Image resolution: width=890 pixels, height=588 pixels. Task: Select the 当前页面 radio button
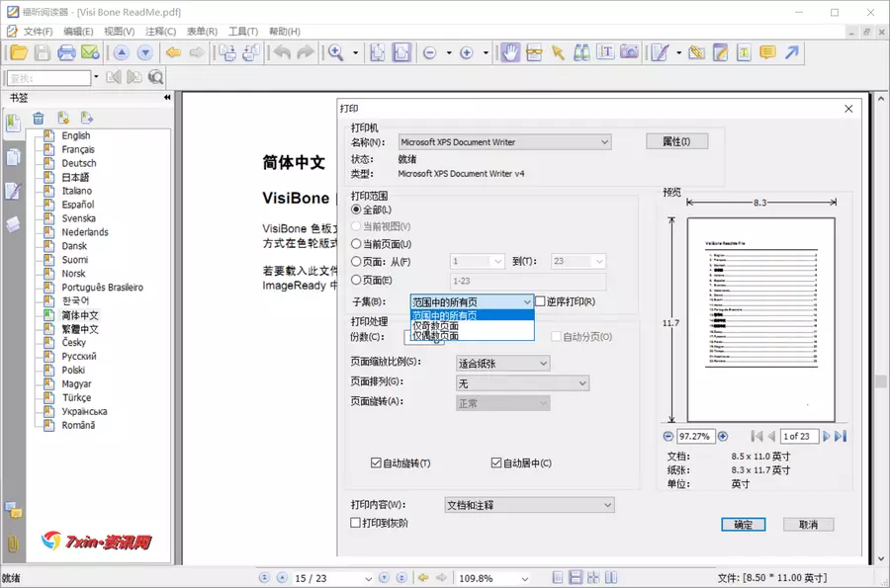point(357,244)
